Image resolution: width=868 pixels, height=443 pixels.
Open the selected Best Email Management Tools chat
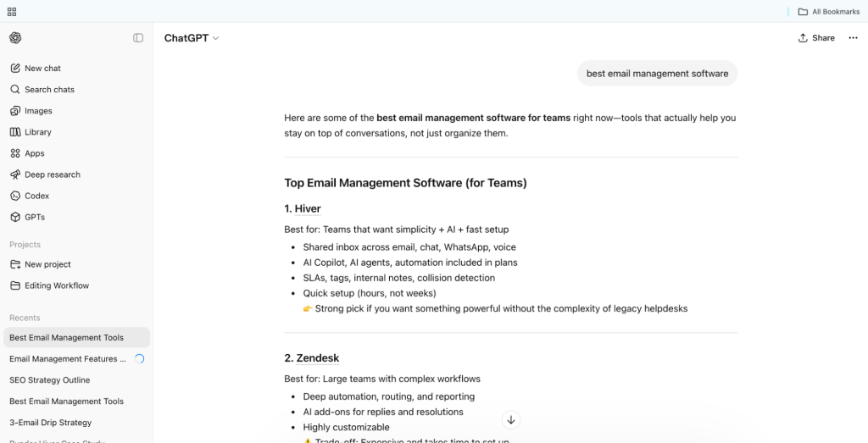coord(76,337)
